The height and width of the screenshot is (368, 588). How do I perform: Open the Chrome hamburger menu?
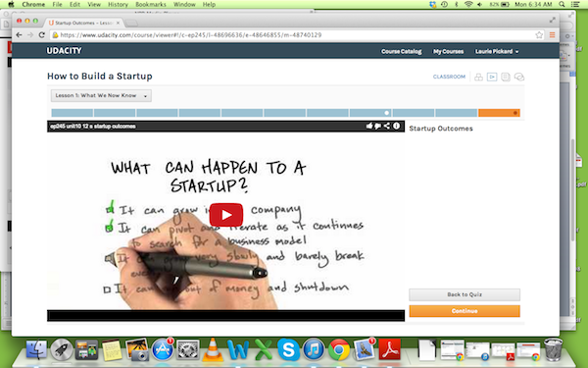click(x=552, y=35)
